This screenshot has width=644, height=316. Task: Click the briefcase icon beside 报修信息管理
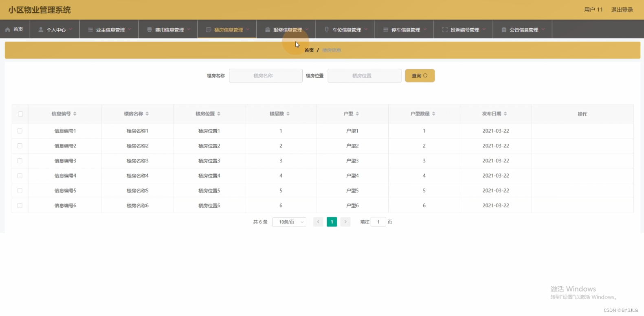(x=268, y=30)
